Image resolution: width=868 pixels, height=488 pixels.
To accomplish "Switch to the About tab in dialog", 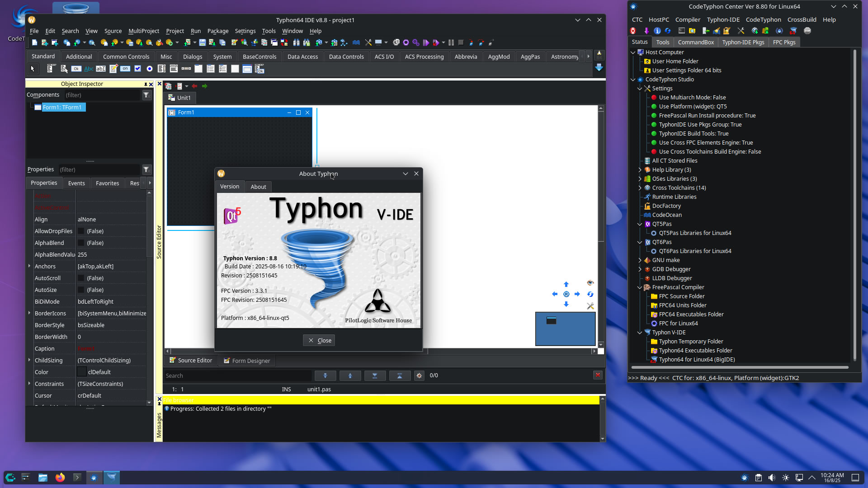I will point(258,187).
